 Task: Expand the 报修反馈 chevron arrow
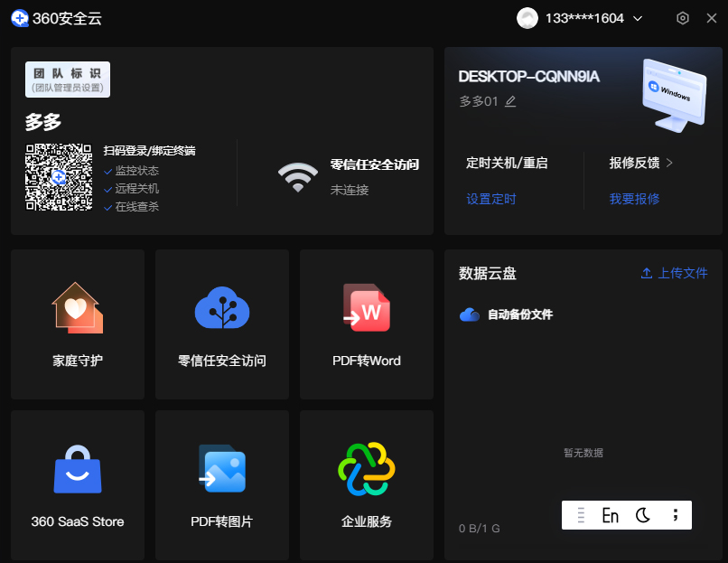[x=669, y=163]
